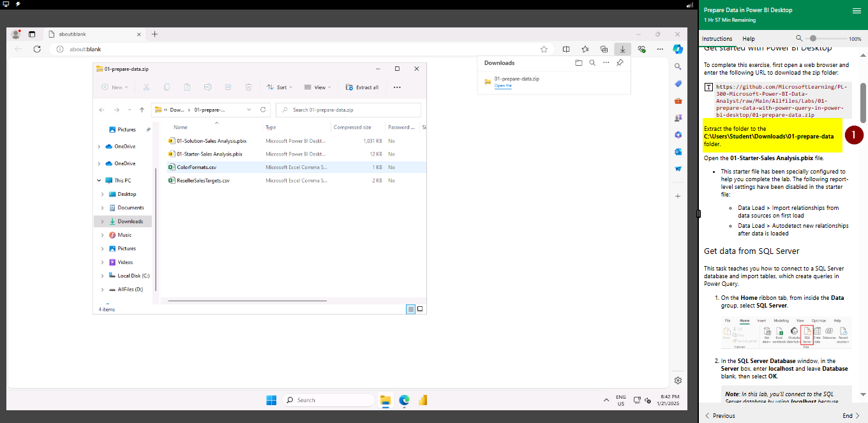Collapse the This PC tree node
This screenshot has height=423, width=868.
pos(99,181)
